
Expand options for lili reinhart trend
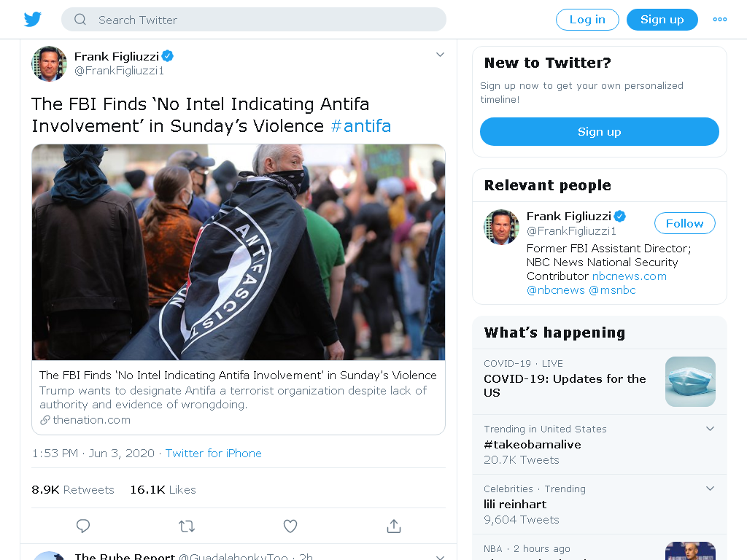click(x=710, y=489)
